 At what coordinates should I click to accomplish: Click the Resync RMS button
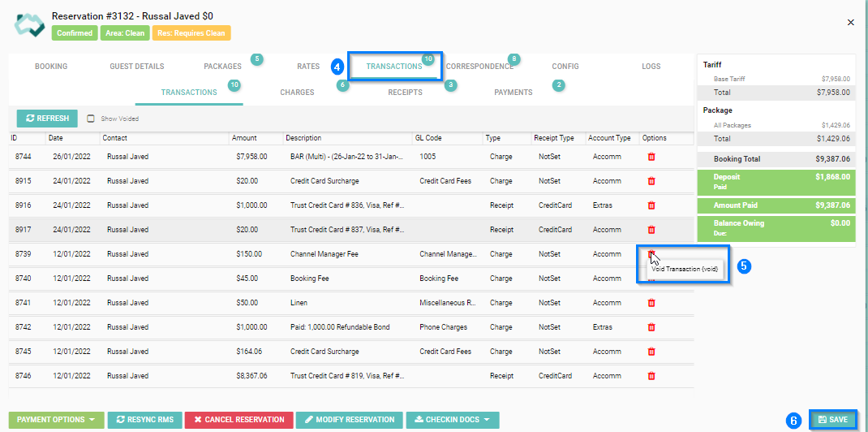tap(144, 420)
